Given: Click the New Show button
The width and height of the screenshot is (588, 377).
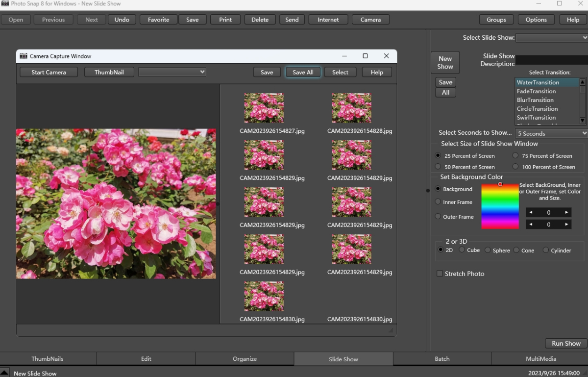Looking at the screenshot, I should click(x=445, y=63).
